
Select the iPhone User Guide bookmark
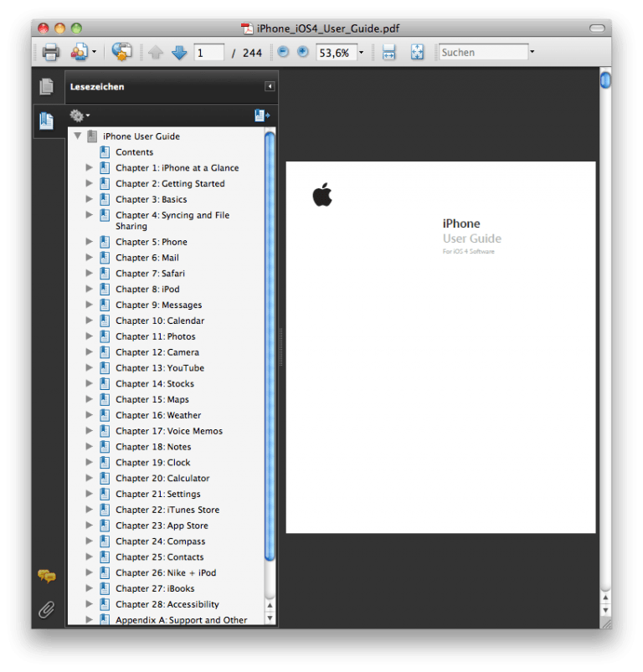pyautogui.click(x=141, y=136)
